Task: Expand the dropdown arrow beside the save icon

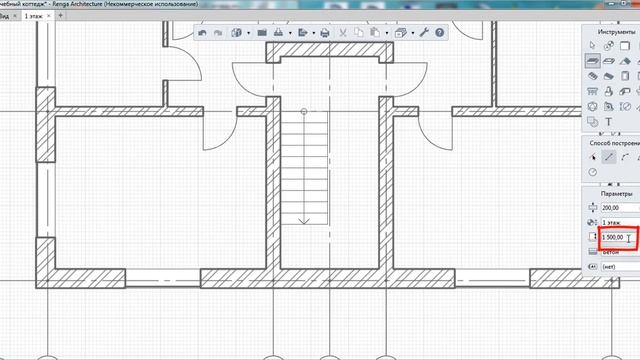Action: [290, 33]
